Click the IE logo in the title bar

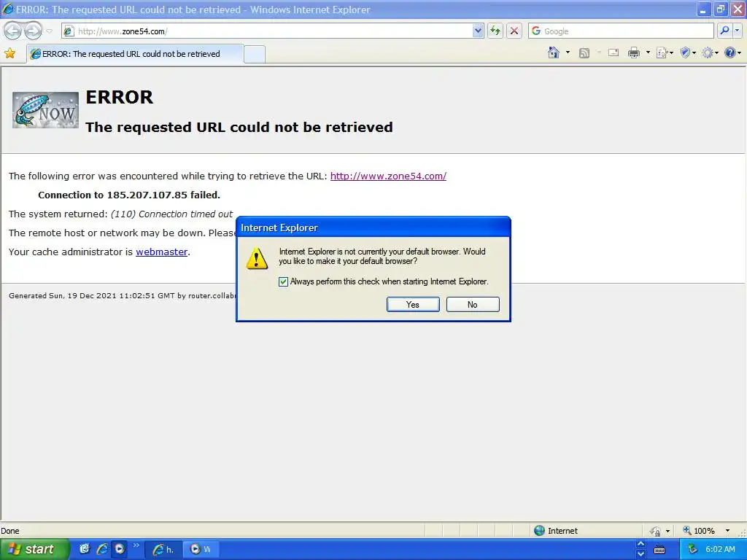(x=8, y=9)
